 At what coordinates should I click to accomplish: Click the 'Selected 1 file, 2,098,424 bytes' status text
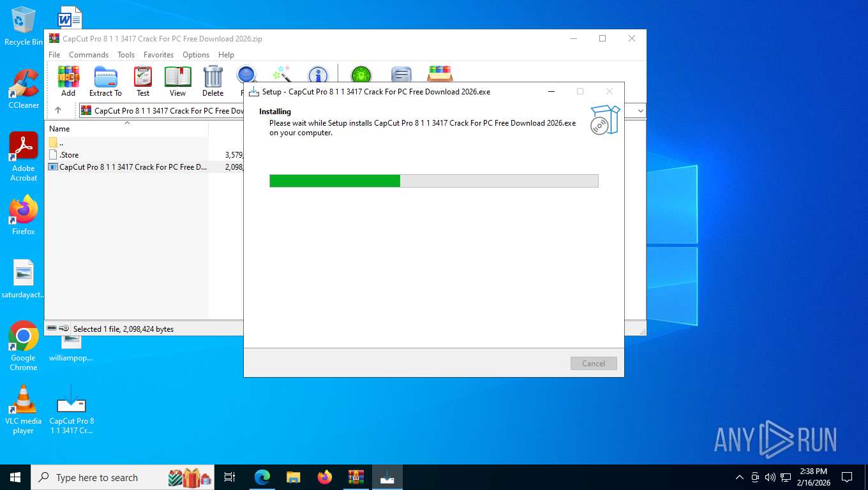coord(123,329)
